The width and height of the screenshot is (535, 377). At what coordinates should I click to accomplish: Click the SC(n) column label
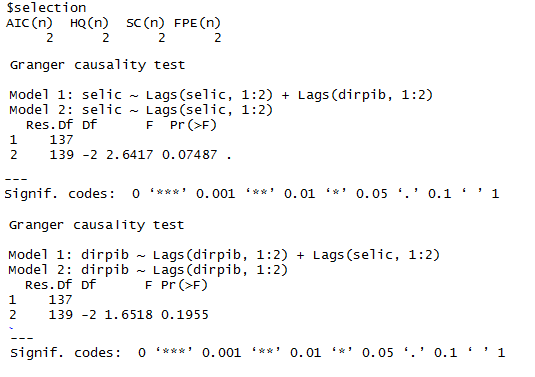point(145,23)
